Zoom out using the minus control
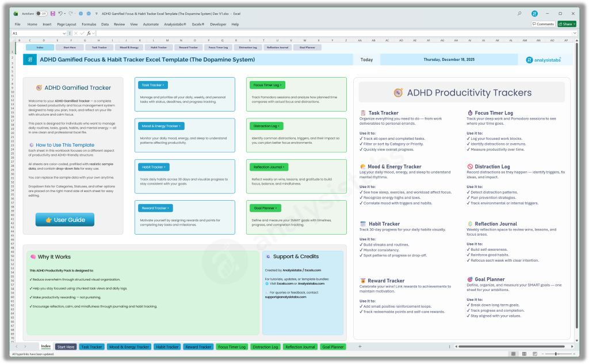This screenshot has width=589, height=364. coord(542,354)
